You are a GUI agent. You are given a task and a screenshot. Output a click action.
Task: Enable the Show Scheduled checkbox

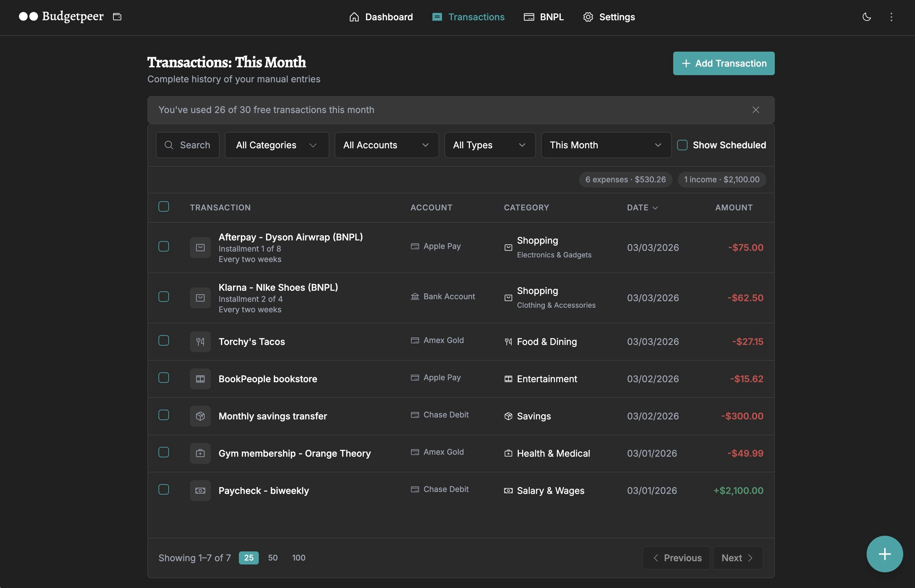(x=682, y=145)
